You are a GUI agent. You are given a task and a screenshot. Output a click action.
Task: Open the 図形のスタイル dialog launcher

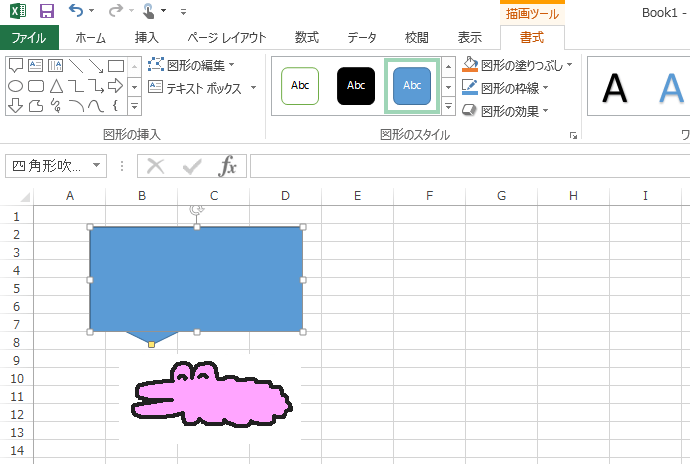573,136
